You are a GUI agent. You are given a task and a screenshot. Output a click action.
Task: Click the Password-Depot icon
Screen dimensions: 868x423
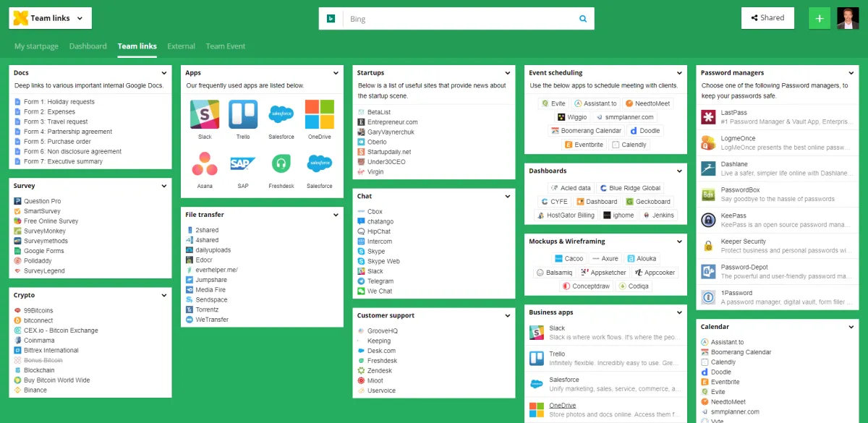tap(708, 272)
